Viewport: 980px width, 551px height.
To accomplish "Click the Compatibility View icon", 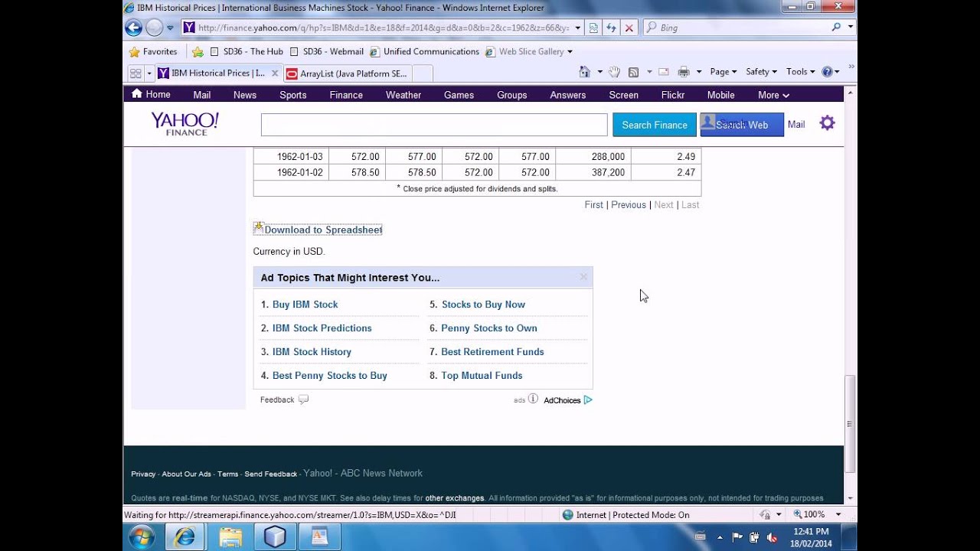I will (x=593, y=28).
